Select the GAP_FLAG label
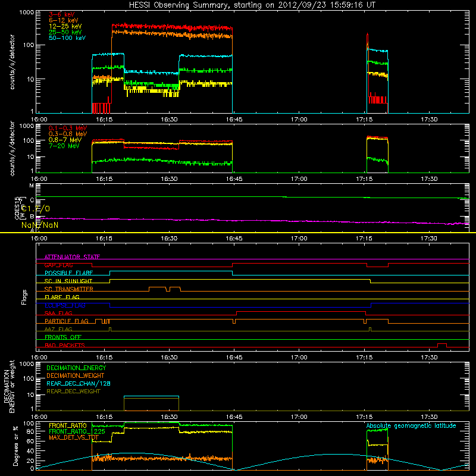 (x=58, y=265)
